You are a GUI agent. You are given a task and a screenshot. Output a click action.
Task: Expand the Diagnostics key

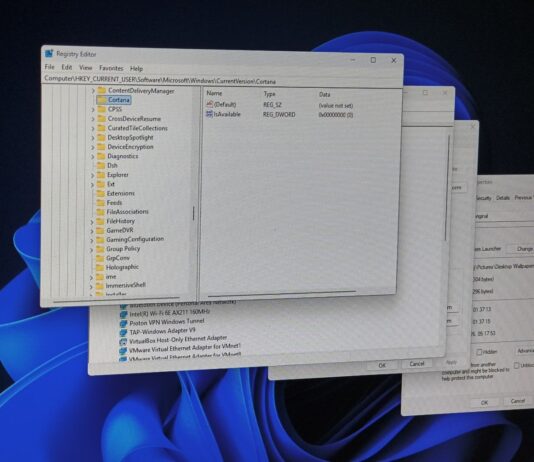coord(93,157)
